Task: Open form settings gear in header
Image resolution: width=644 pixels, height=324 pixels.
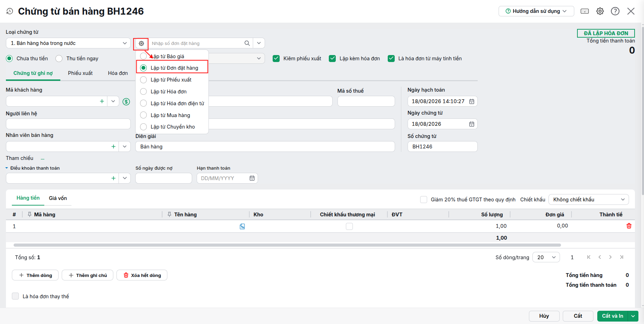Action: coord(600,11)
